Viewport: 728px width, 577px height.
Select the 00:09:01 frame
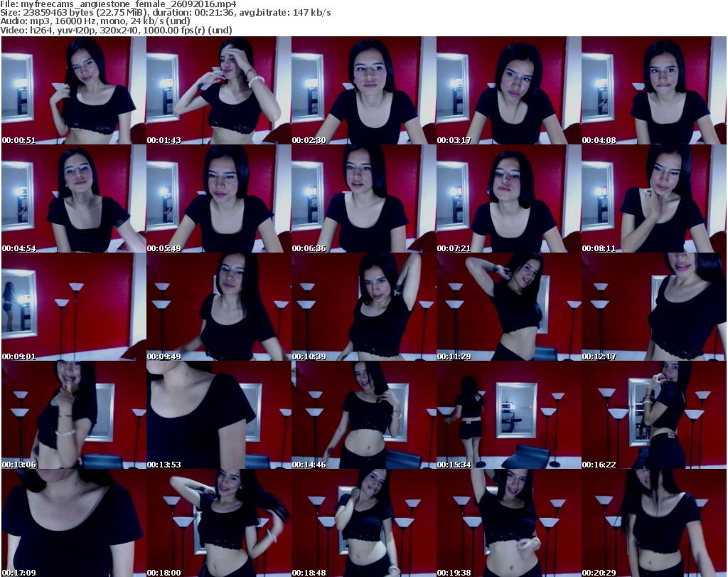pyautogui.click(x=73, y=307)
